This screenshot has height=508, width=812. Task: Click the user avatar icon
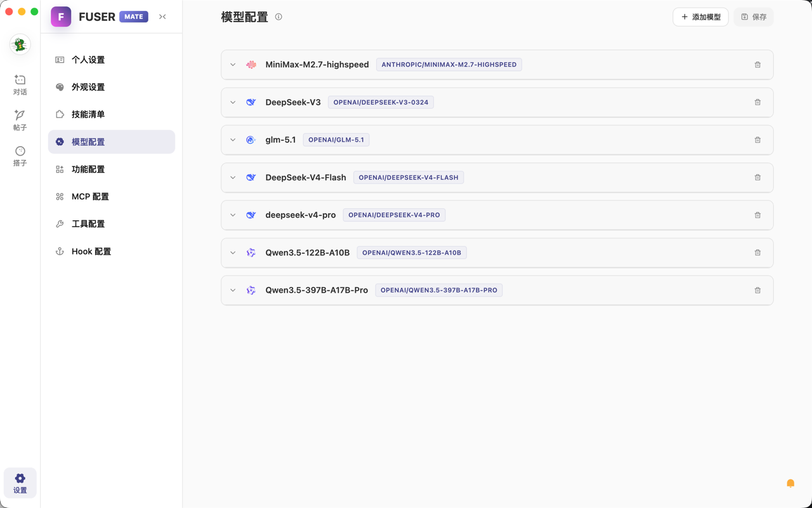pos(20,44)
